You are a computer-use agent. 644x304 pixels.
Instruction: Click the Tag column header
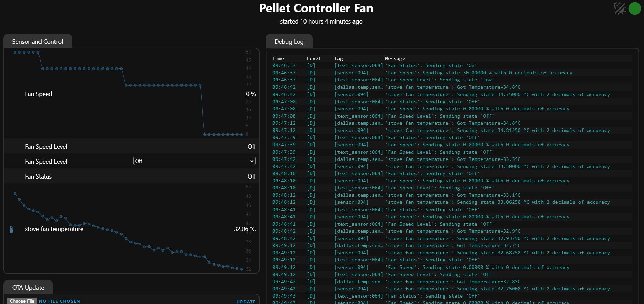pos(339,58)
